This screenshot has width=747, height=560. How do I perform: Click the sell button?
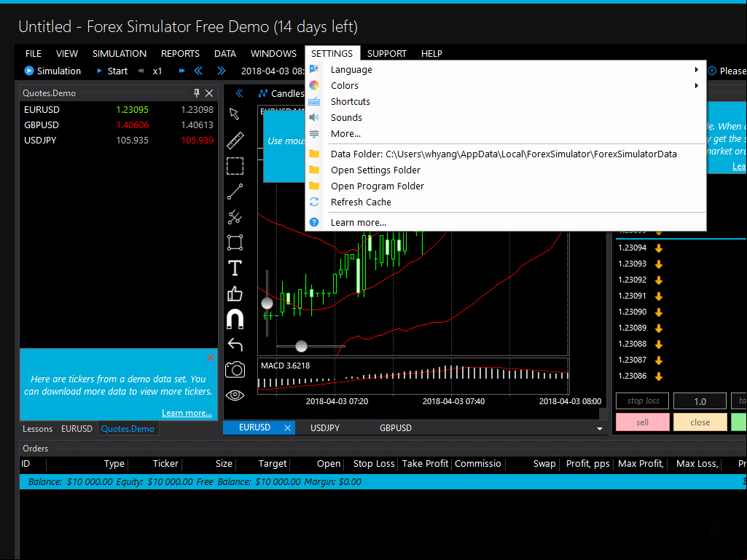tap(642, 422)
